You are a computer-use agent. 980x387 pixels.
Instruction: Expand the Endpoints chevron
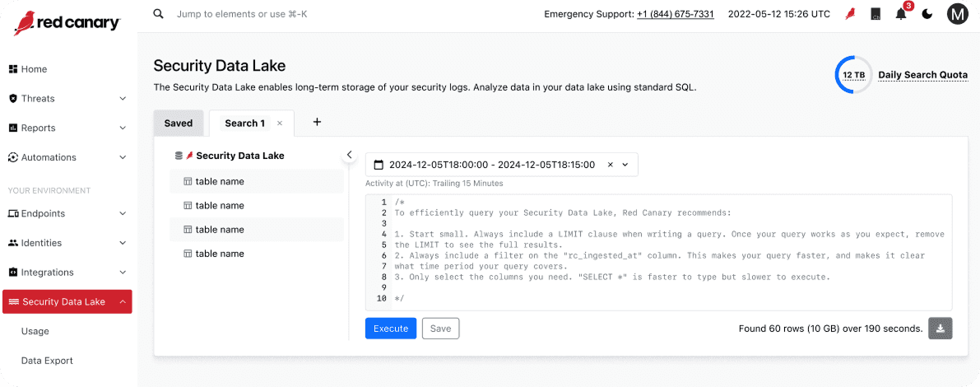pos(123,213)
